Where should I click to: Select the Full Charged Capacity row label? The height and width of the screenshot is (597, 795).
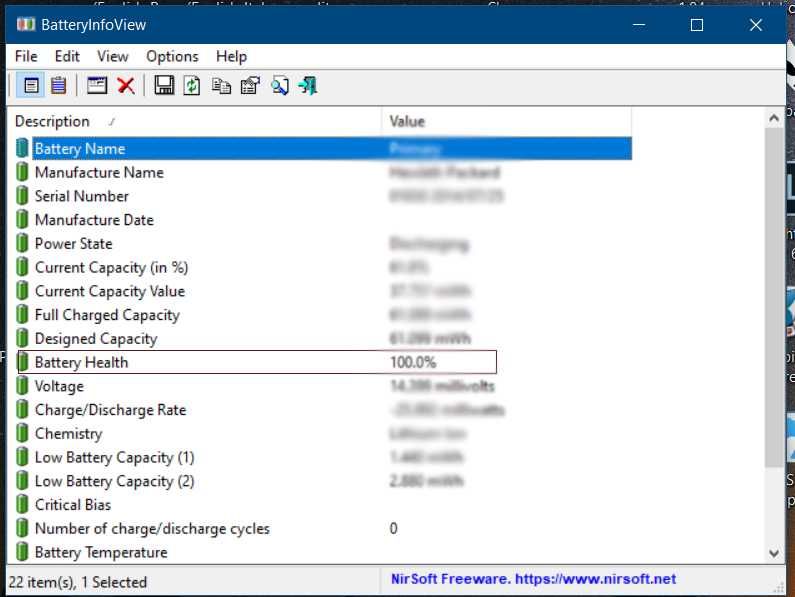(x=107, y=315)
